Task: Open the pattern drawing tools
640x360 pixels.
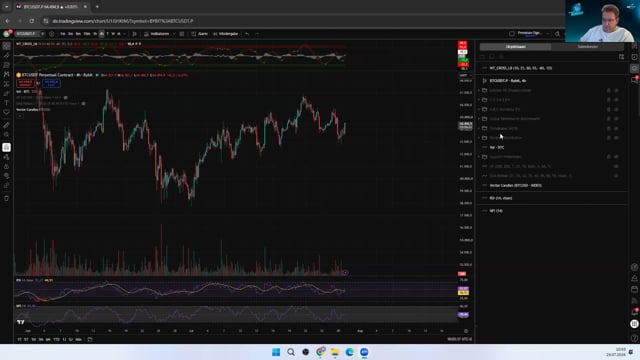Action: pyautogui.click(x=7, y=74)
